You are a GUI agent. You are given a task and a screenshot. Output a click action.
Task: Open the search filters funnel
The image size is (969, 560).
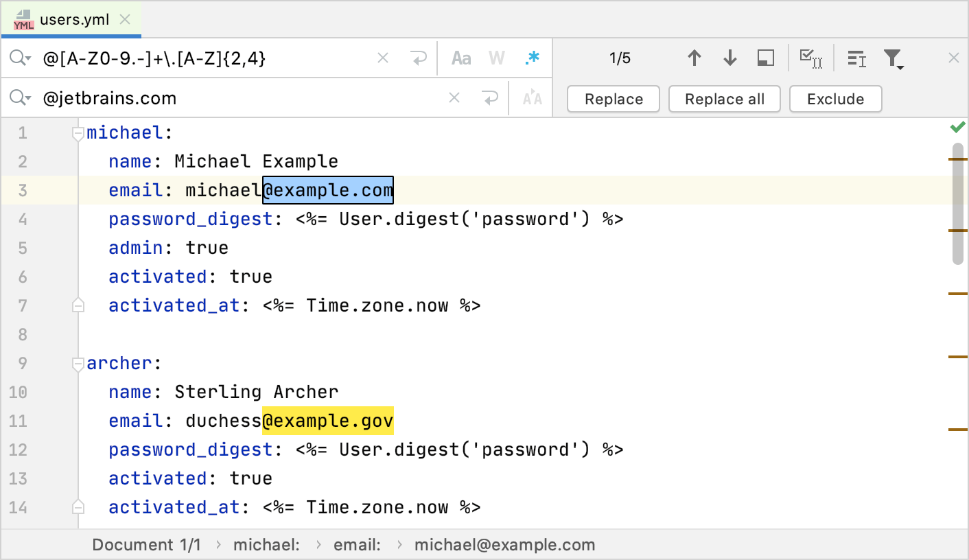tap(894, 58)
